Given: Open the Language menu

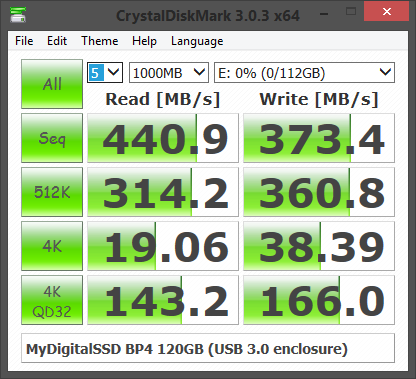Looking at the screenshot, I should (x=197, y=41).
